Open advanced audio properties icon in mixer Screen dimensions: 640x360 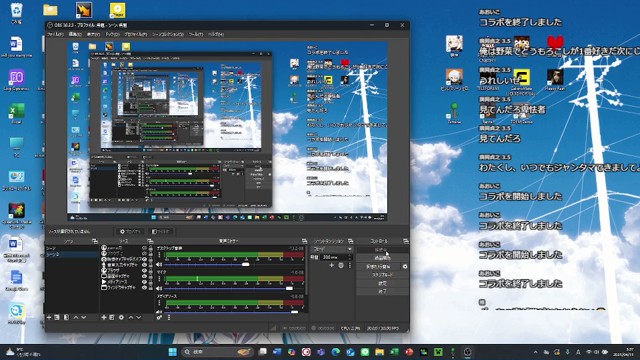(x=159, y=317)
